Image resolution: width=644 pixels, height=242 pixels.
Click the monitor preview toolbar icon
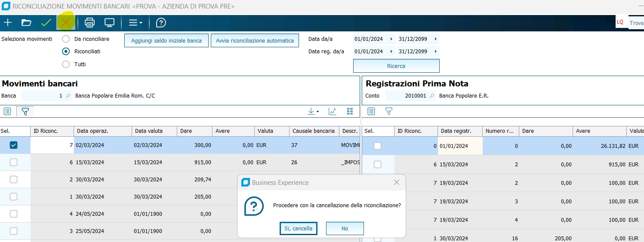110,23
